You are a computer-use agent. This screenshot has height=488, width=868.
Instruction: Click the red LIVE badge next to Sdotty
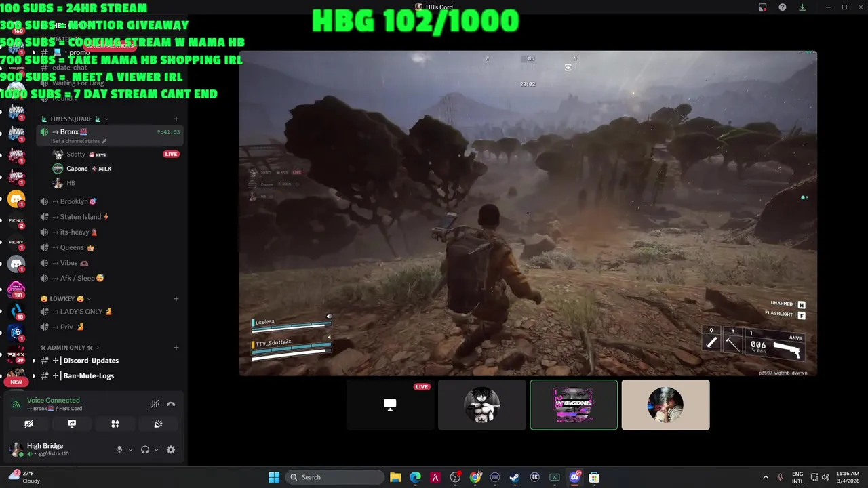click(171, 155)
